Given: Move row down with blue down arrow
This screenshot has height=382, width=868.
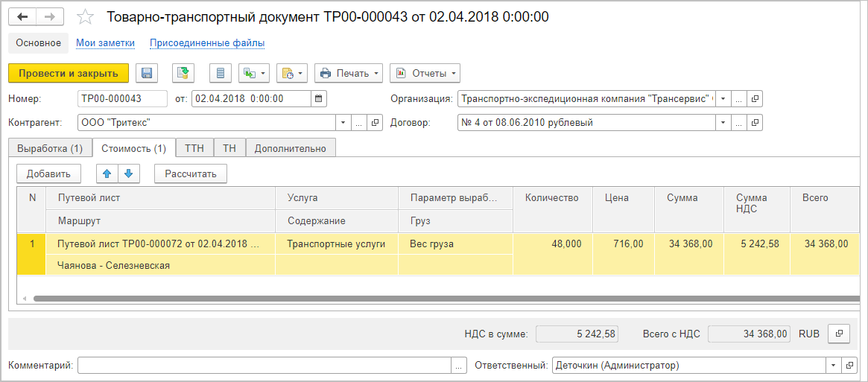Looking at the screenshot, I should (128, 174).
